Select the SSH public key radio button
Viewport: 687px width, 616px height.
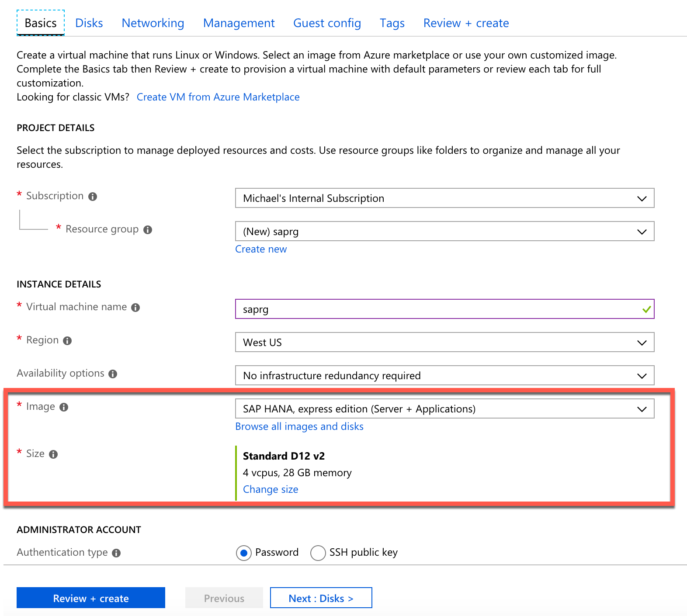coord(318,553)
